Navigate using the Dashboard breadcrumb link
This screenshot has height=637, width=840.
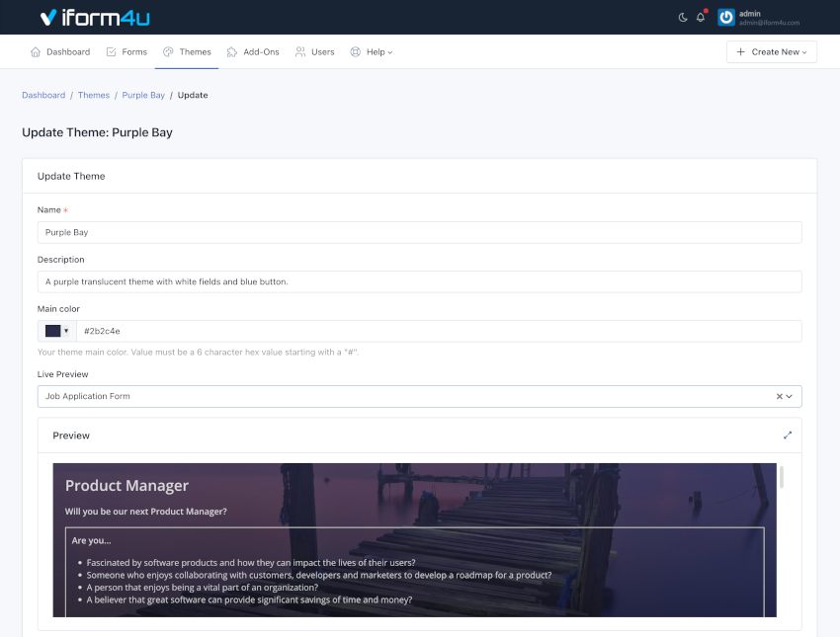click(43, 95)
